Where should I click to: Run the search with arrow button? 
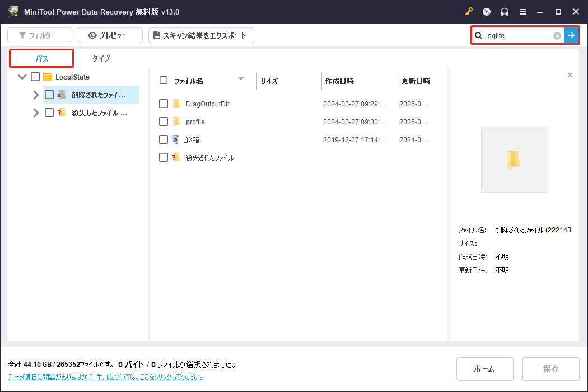point(571,35)
